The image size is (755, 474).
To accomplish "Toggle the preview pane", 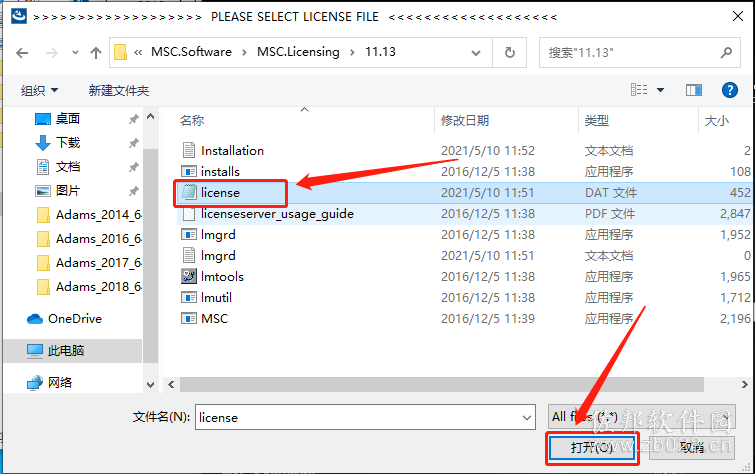I will point(694,90).
